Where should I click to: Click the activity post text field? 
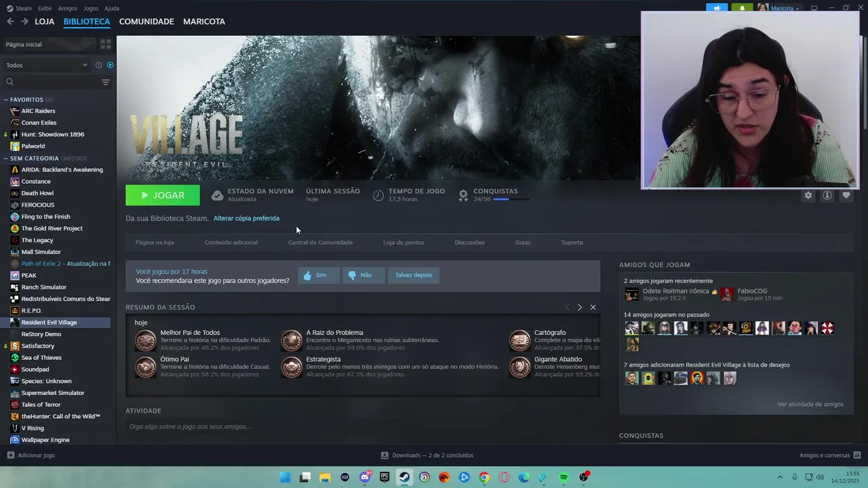point(363,426)
